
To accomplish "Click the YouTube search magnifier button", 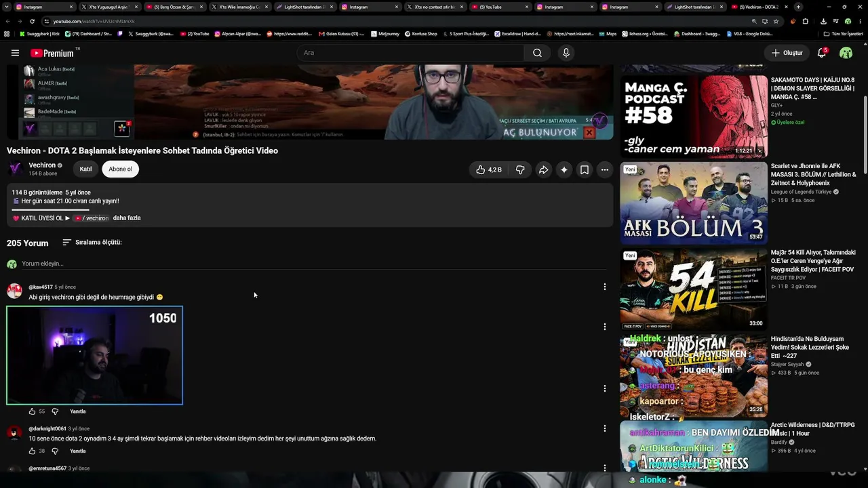I will click(x=537, y=53).
